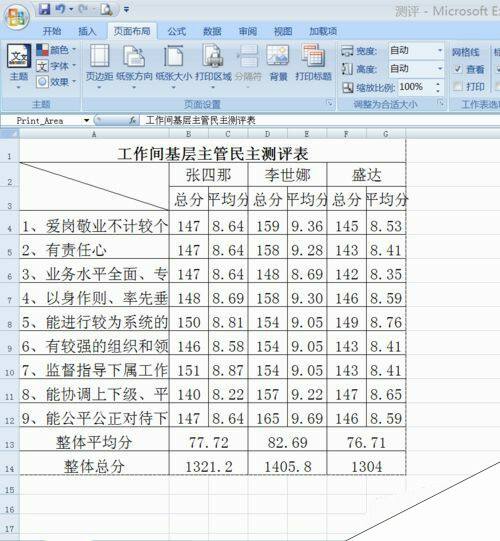Switch to the Add-ins (加载项) tab
Image resolution: width=500 pixels, height=541 pixels.
click(x=323, y=31)
